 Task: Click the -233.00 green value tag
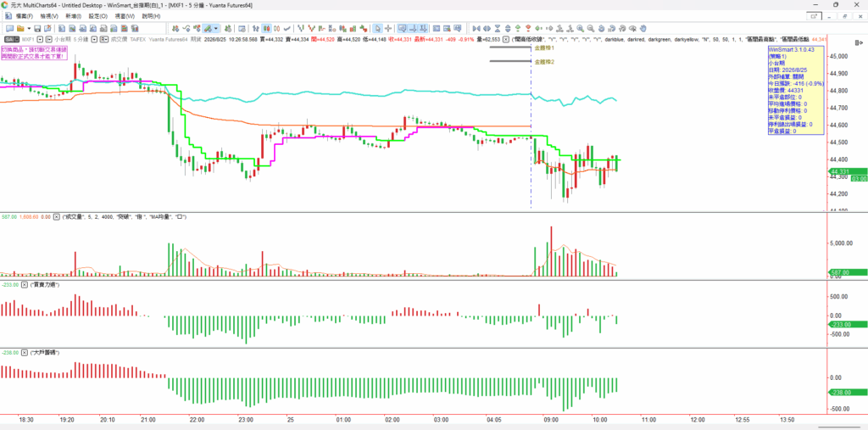click(x=847, y=325)
